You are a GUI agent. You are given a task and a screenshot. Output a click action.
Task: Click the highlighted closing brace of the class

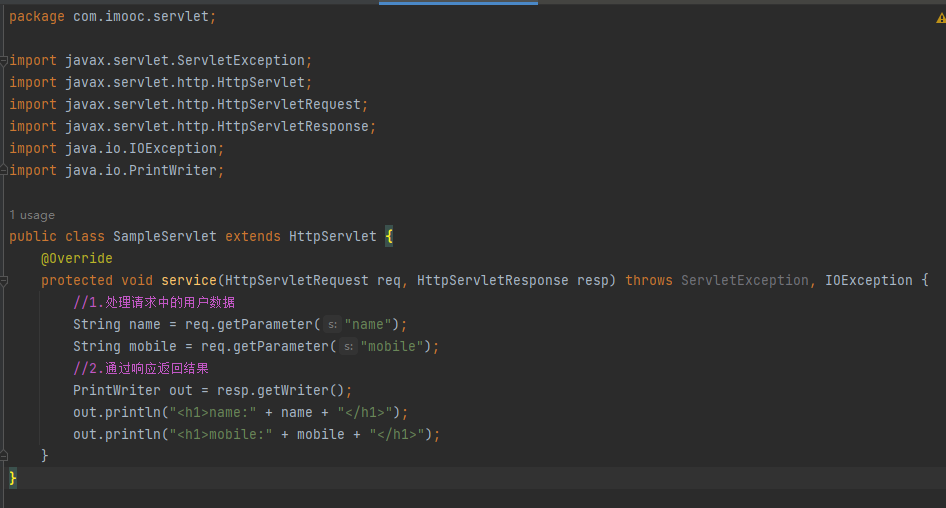tap(13, 478)
